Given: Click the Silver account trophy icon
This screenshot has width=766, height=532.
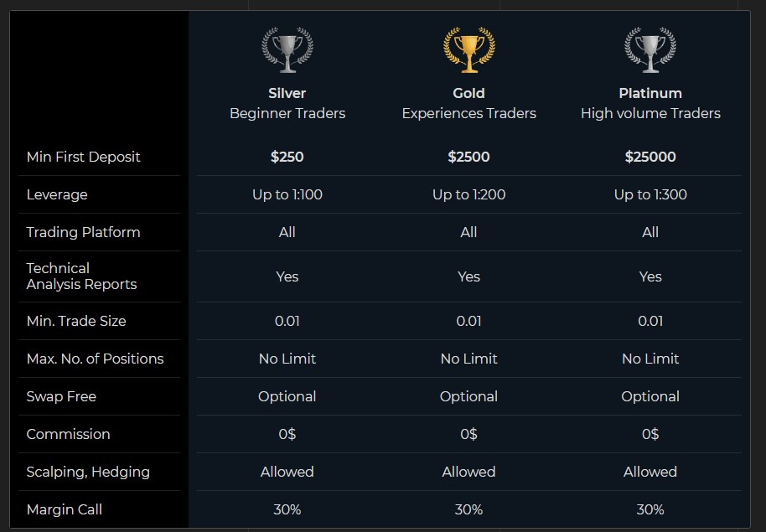Looking at the screenshot, I should point(287,49).
